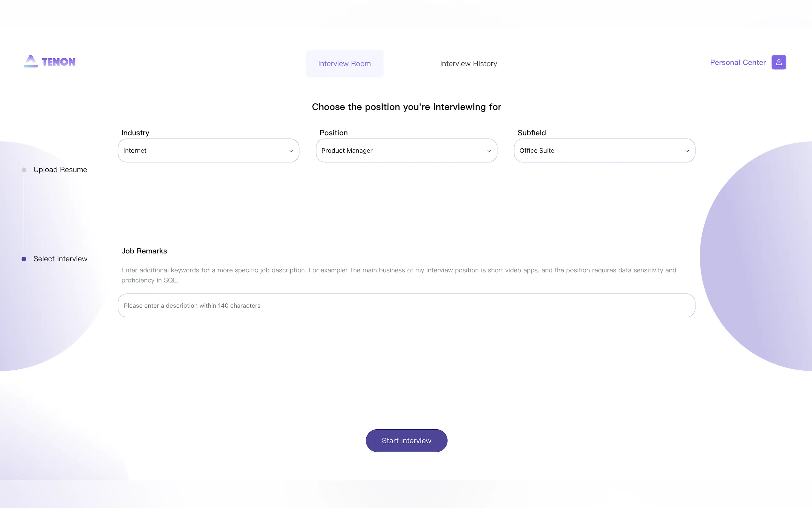Expand the Position dropdown showing Product Manager

[407, 151]
